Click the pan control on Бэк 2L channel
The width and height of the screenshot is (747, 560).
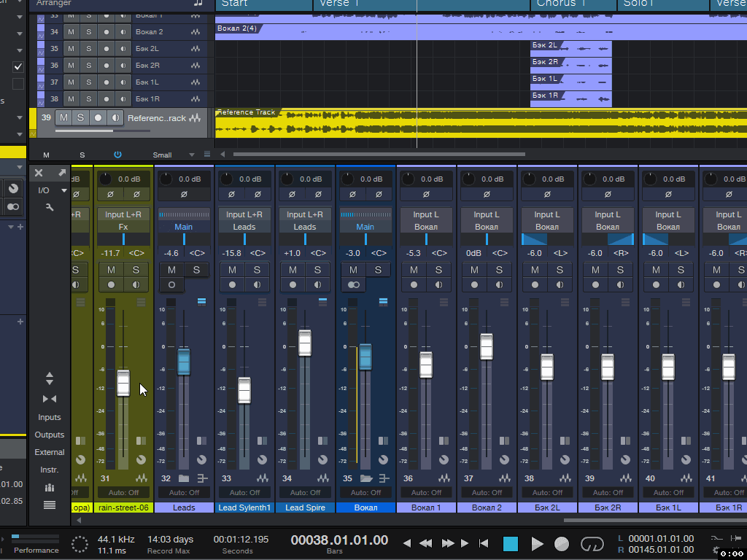[x=547, y=239]
